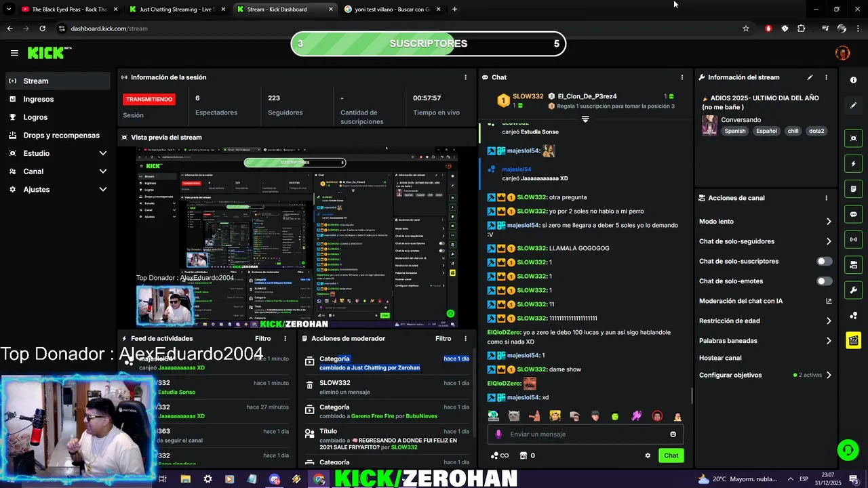Click the purple microphone in message box
868x488 pixels.
[498, 434]
